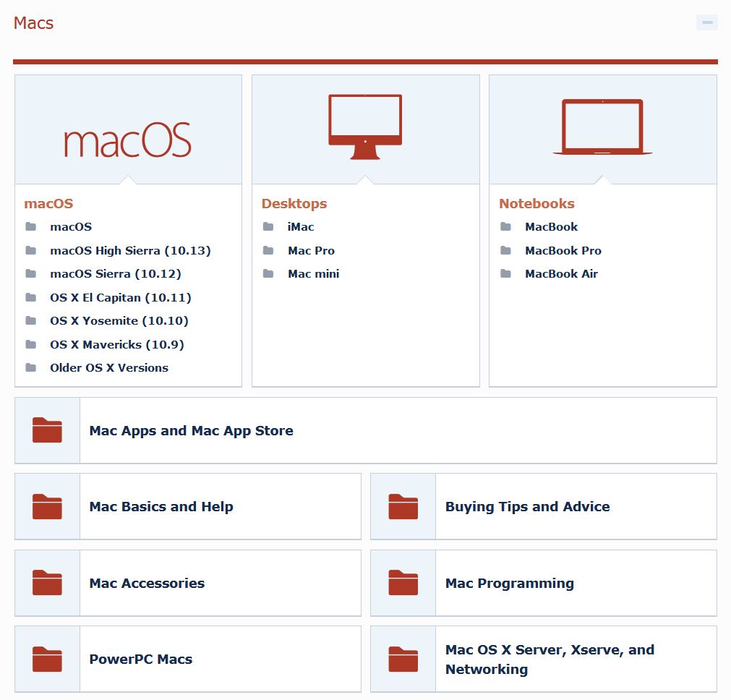
Task: Open macOS Sierra (10.12) forum
Action: [x=116, y=274]
